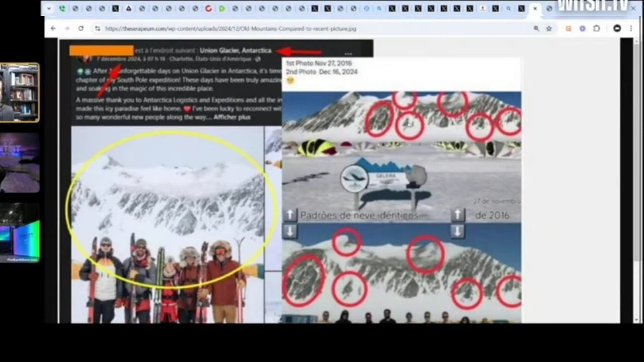Click the down arrow below 'de 2016'

[x=457, y=231]
